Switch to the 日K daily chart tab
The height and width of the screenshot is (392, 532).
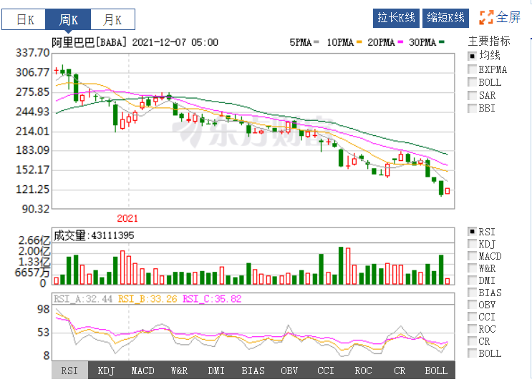(24, 19)
